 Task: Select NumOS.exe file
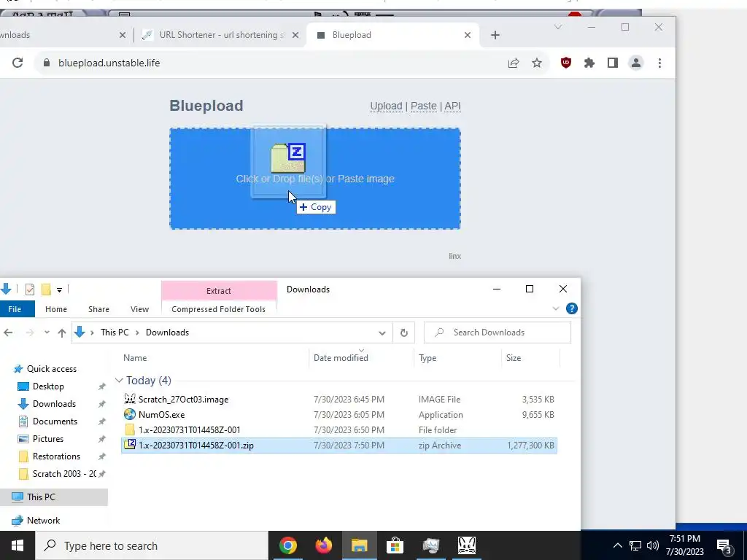(x=338, y=415)
